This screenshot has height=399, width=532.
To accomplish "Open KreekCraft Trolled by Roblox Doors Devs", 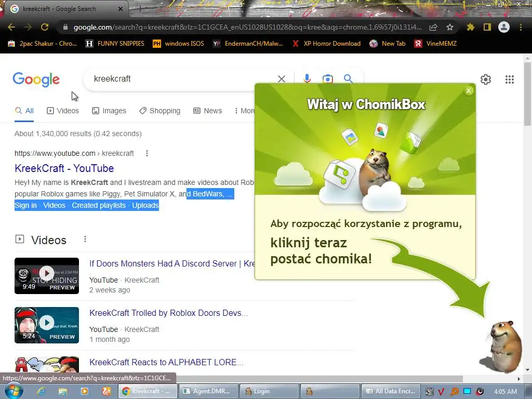I will point(169,313).
